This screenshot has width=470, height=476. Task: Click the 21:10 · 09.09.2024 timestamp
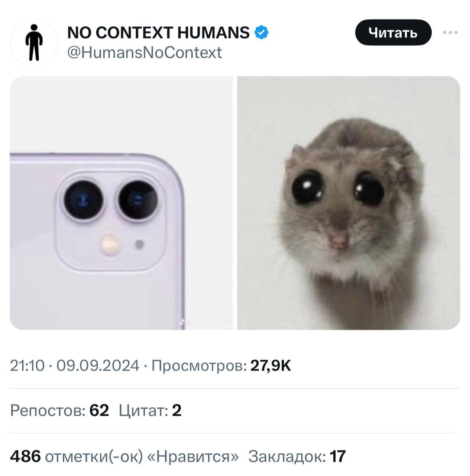tap(74, 366)
